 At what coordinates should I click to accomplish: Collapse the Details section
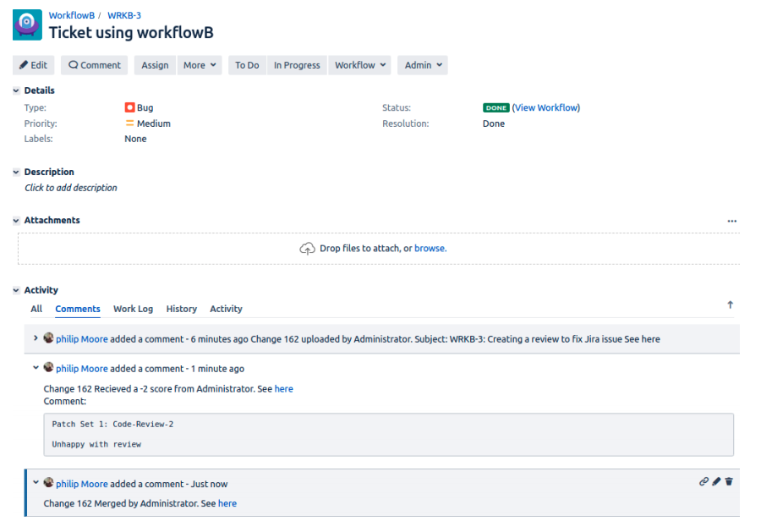point(15,90)
